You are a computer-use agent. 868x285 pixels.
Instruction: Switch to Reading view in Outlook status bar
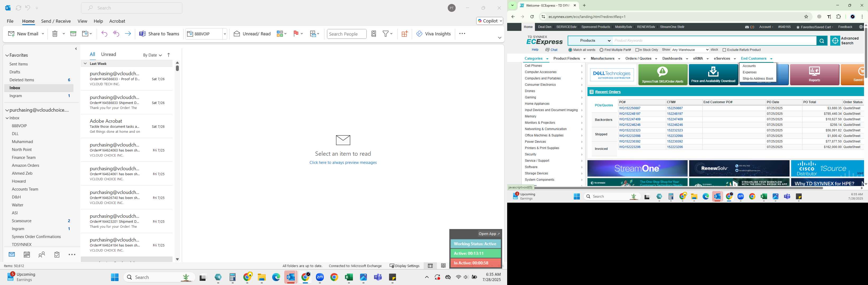click(444, 266)
